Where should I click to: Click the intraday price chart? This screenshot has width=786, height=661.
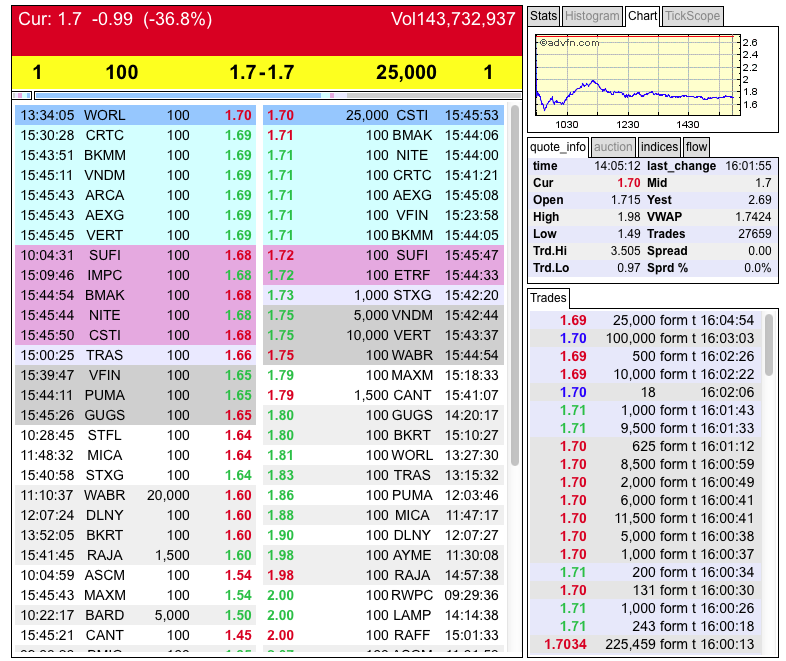click(x=638, y=75)
